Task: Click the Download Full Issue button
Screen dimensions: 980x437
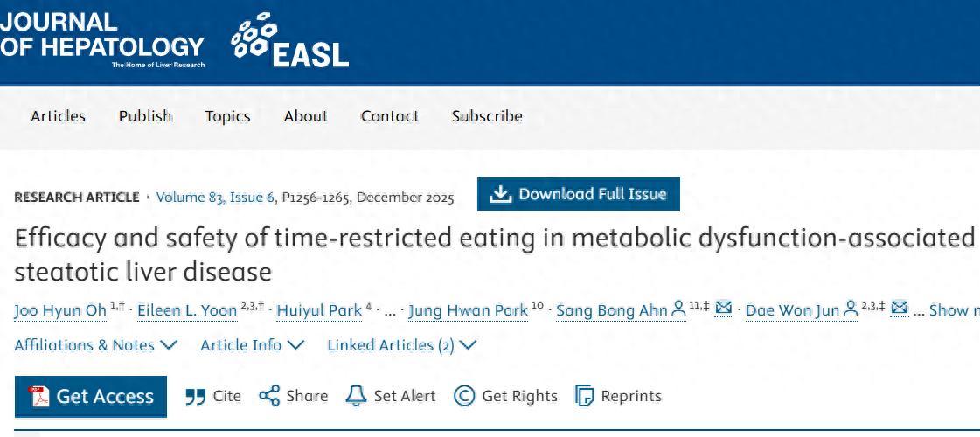Action: (x=578, y=194)
